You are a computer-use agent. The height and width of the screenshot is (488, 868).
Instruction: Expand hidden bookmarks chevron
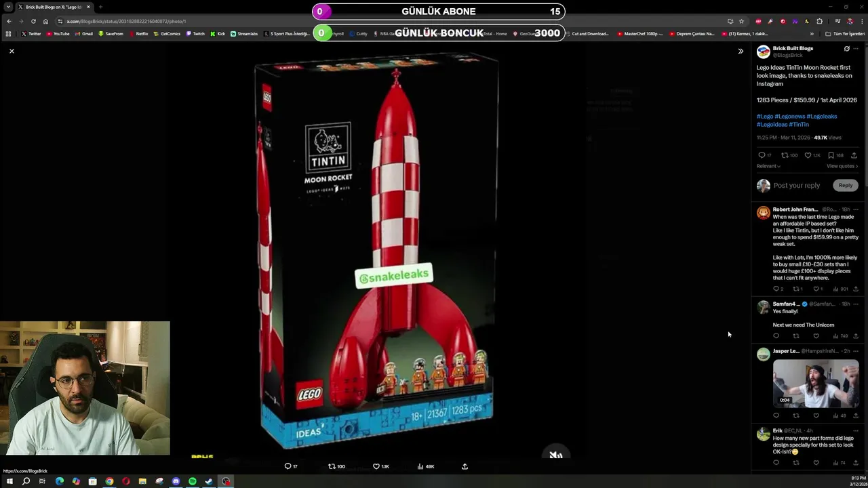[x=812, y=34]
